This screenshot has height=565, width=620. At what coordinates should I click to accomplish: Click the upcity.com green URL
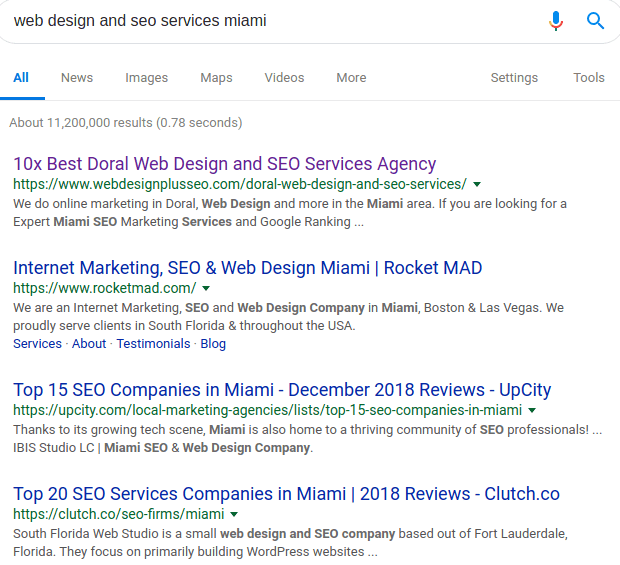tap(267, 410)
